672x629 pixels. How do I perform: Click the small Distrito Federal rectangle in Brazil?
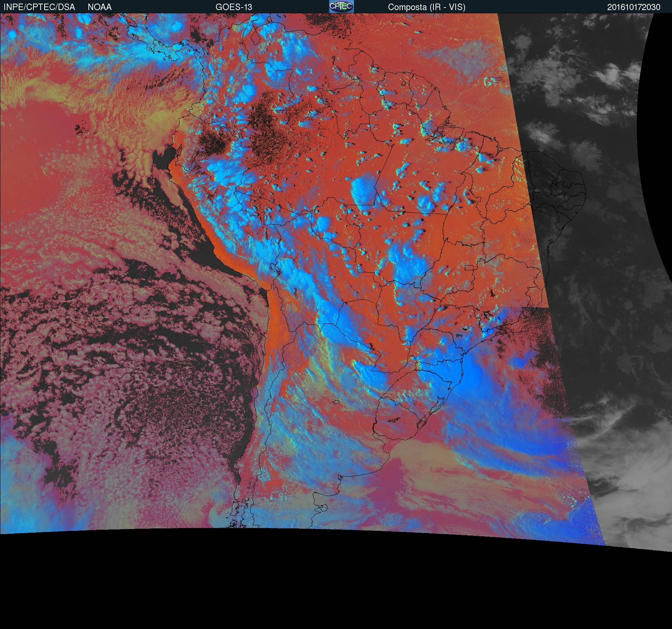pyautogui.click(x=469, y=267)
